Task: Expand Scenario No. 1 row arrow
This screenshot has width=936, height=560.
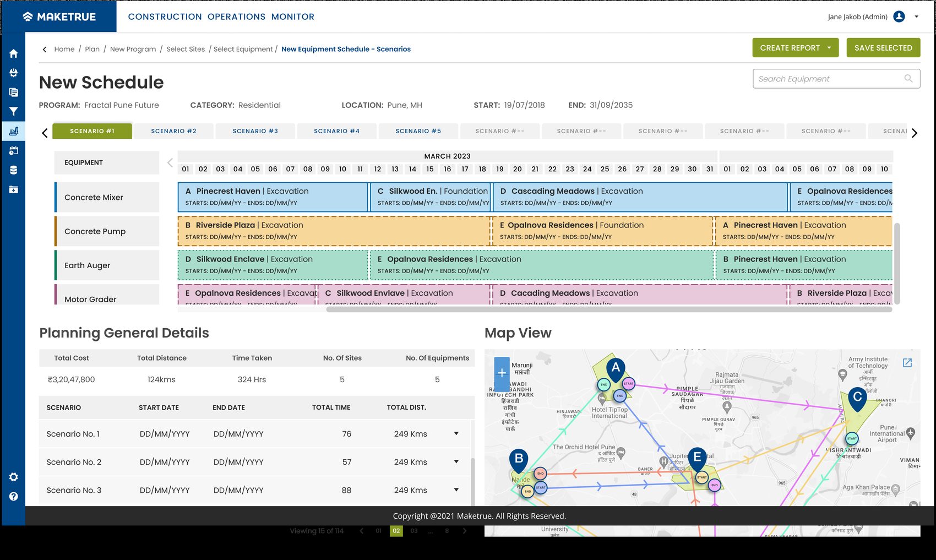Action: pos(456,433)
